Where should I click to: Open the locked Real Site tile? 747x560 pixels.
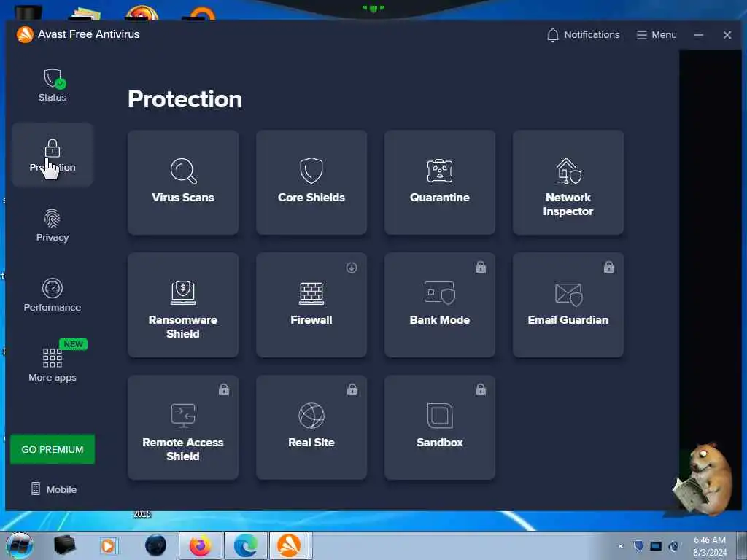point(311,427)
